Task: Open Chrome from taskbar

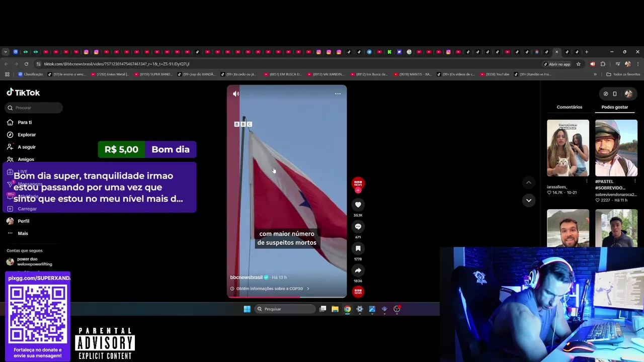Action: pyautogui.click(x=347, y=309)
